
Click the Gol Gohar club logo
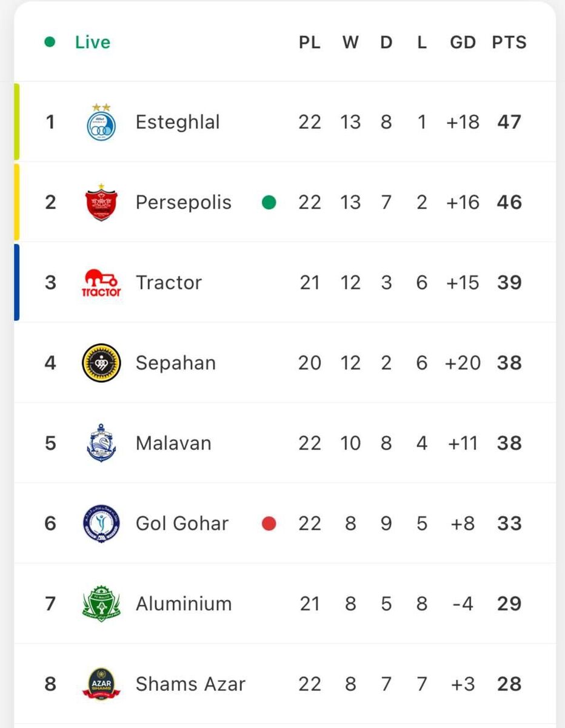101,524
